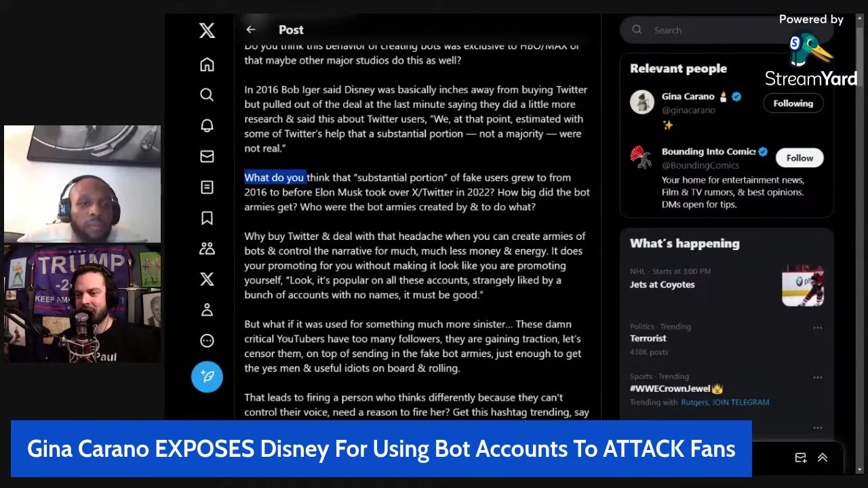Open Lists icon in sidebar

pyautogui.click(x=207, y=187)
